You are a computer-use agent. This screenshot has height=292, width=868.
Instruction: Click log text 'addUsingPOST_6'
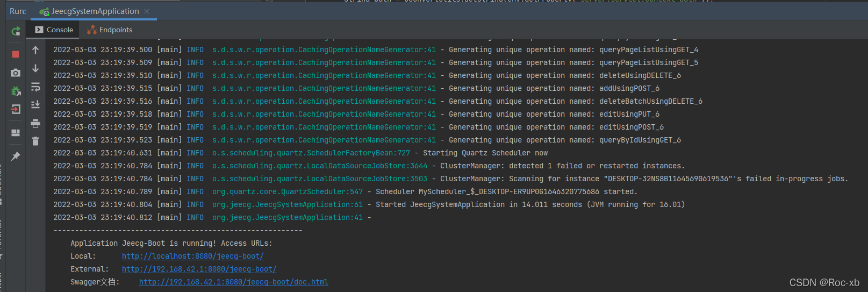pos(629,88)
